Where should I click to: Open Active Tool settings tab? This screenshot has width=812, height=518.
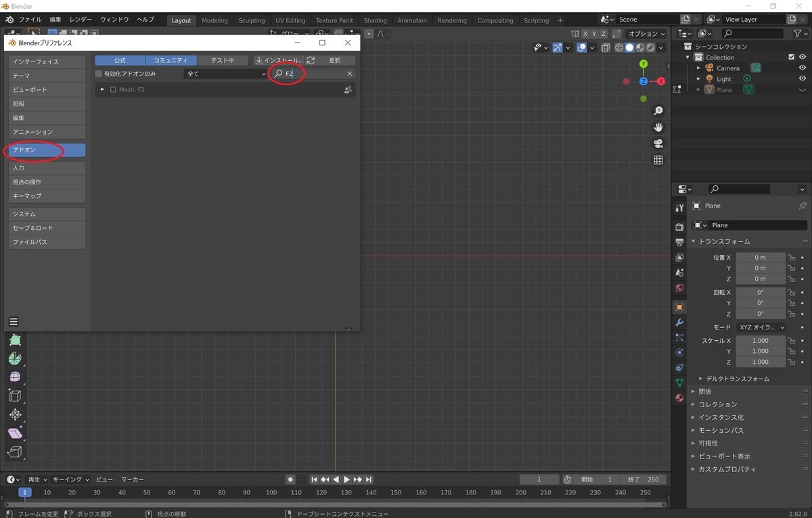click(679, 208)
